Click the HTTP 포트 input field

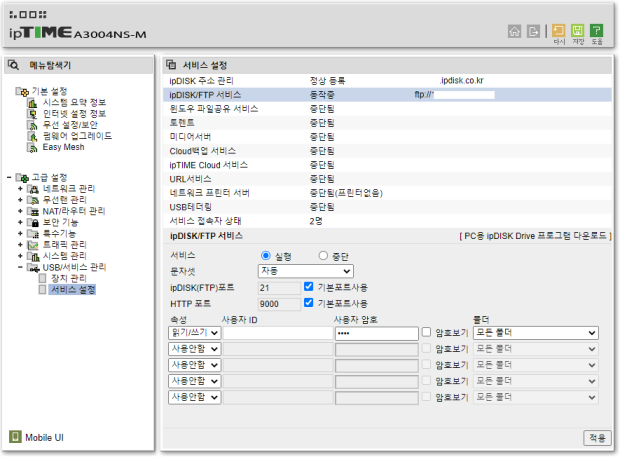pos(277,303)
